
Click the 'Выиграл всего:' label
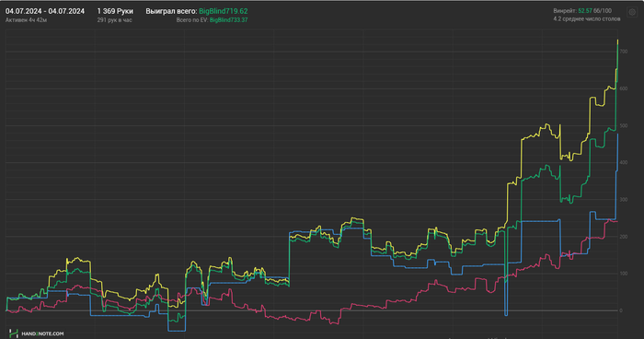pyautogui.click(x=171, y=11)
